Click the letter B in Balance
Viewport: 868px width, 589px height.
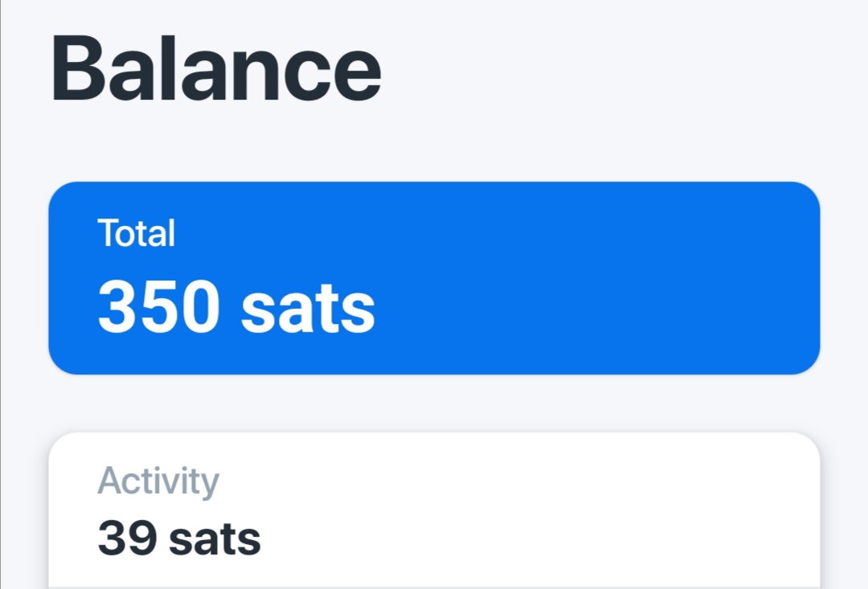click(77, 68)
